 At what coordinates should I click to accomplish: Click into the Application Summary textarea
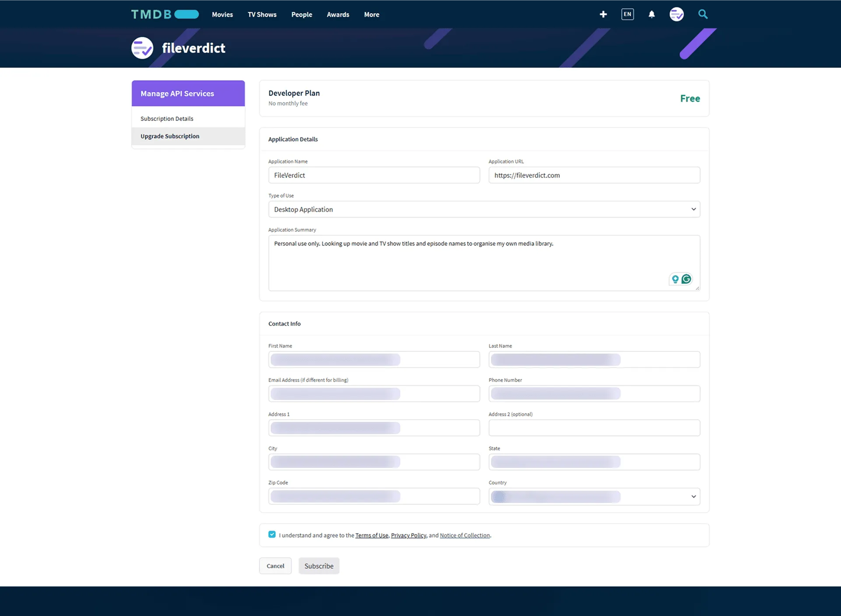tap(484, 263)
